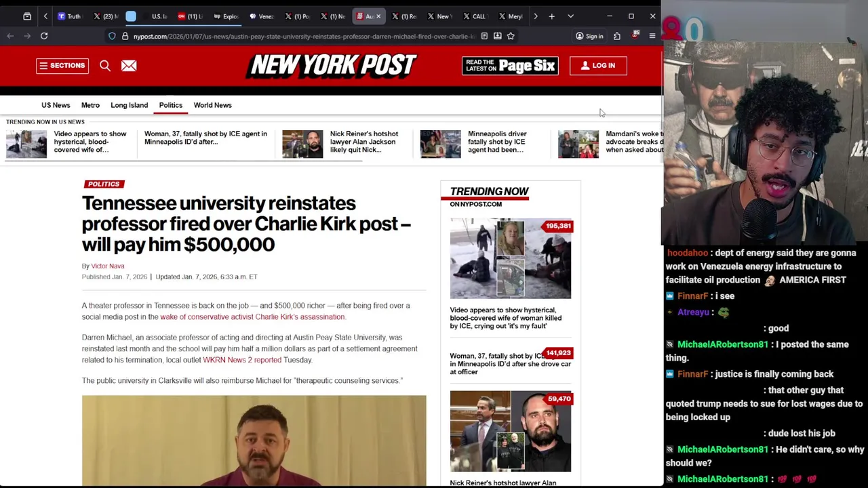
Task: Click hoodahoo username in chat overlay
Action: [x=688, y=253]
